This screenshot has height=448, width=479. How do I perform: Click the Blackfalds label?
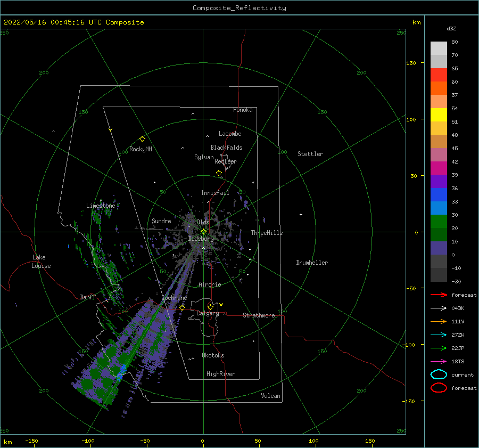click(x=226, y=148)
